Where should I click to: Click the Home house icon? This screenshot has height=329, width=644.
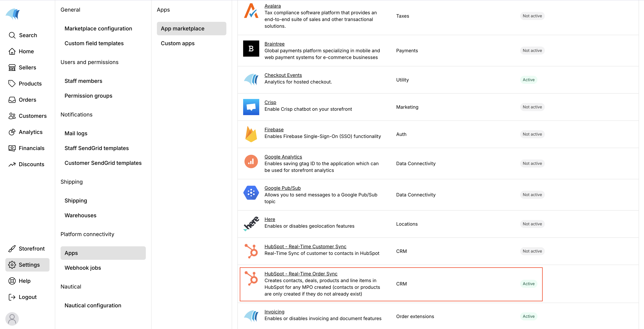12,51
